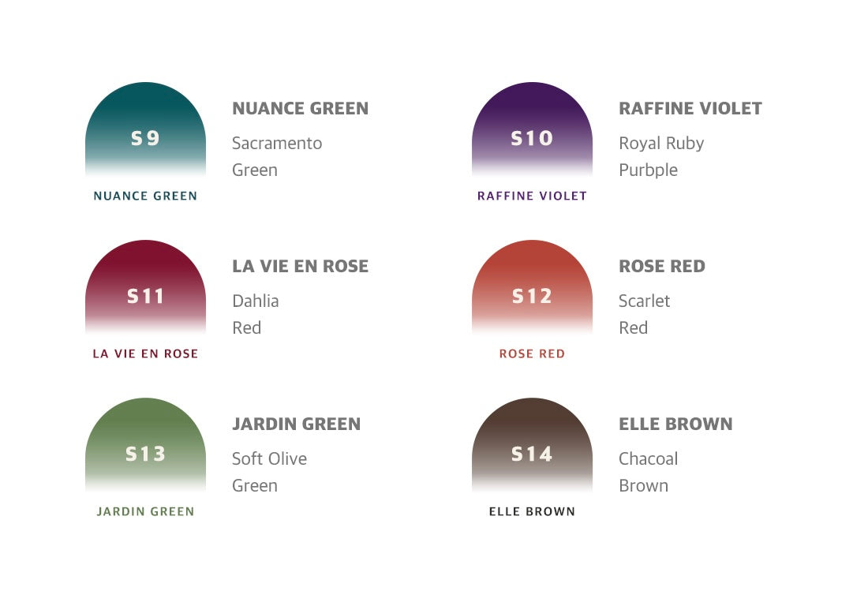Pick the S11 dark red swatch

[145, 288]
